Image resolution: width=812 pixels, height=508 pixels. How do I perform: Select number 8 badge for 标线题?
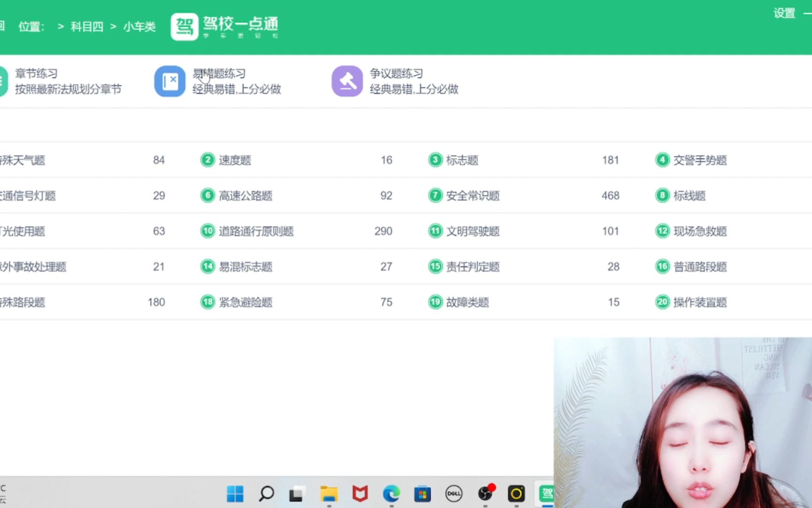pyautogui.click(x=662, y=195)
